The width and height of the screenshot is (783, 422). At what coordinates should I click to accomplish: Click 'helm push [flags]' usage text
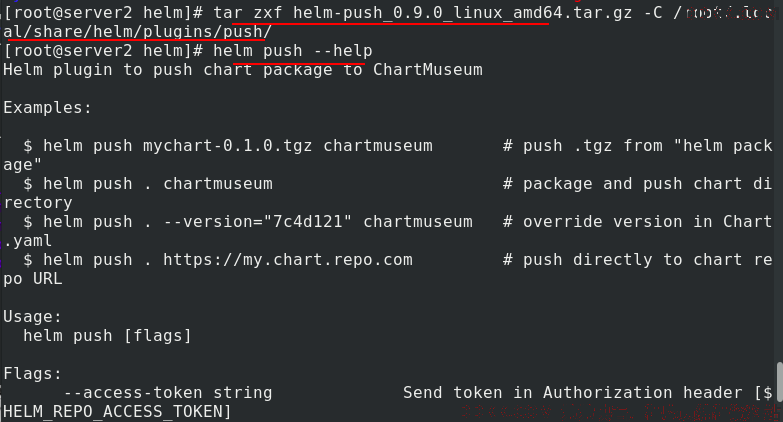click(x=107, y=336)
